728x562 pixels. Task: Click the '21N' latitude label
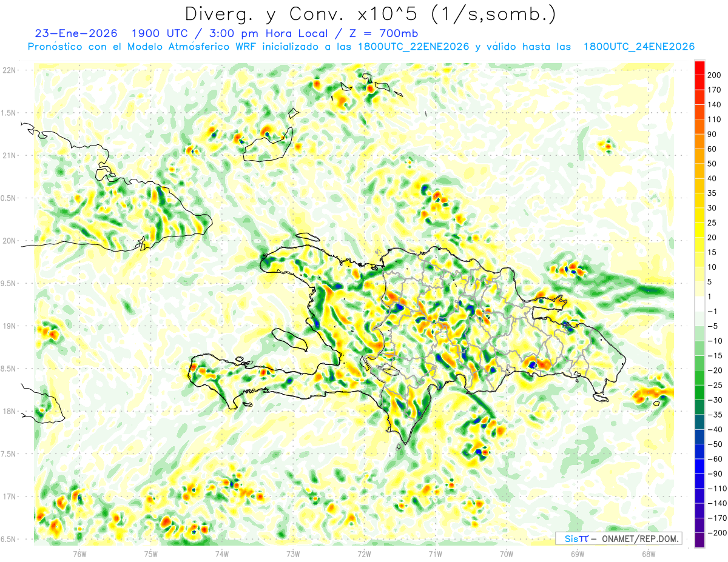(x=8, y=156)
